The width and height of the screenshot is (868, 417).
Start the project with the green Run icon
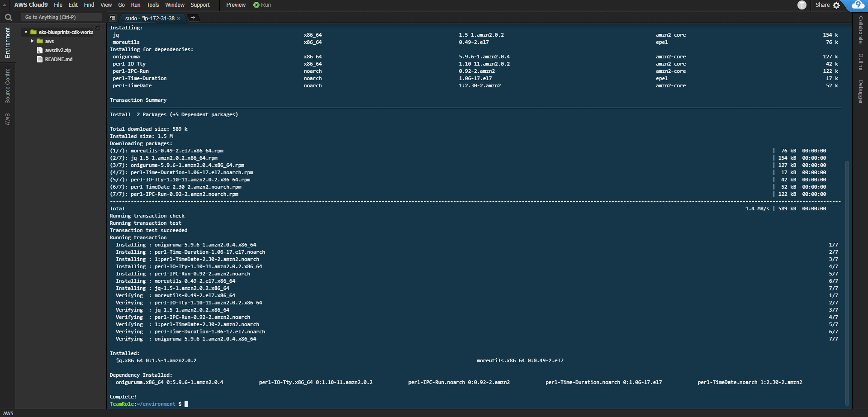click(258, 5)
